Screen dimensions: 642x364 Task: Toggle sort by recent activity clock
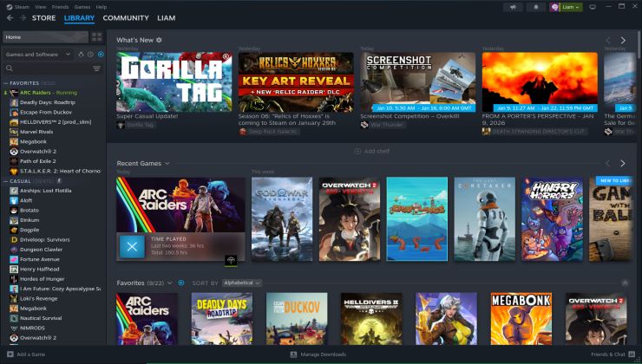point(90,54)
